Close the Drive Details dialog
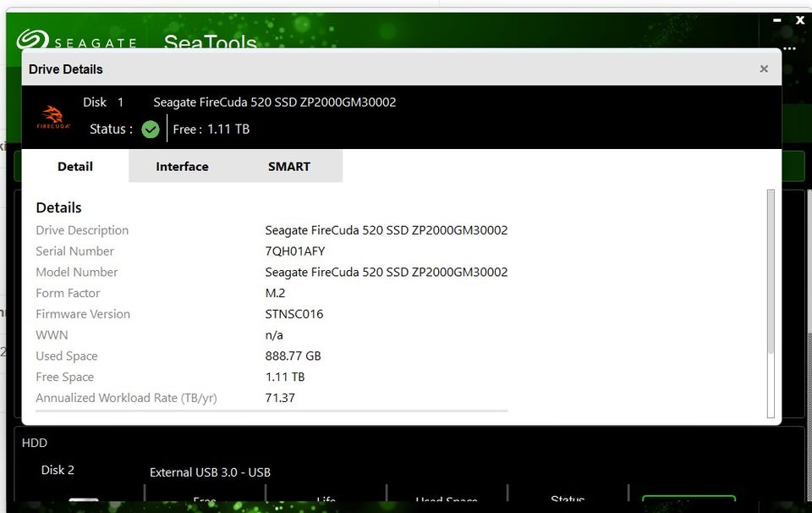 [763, 69]
